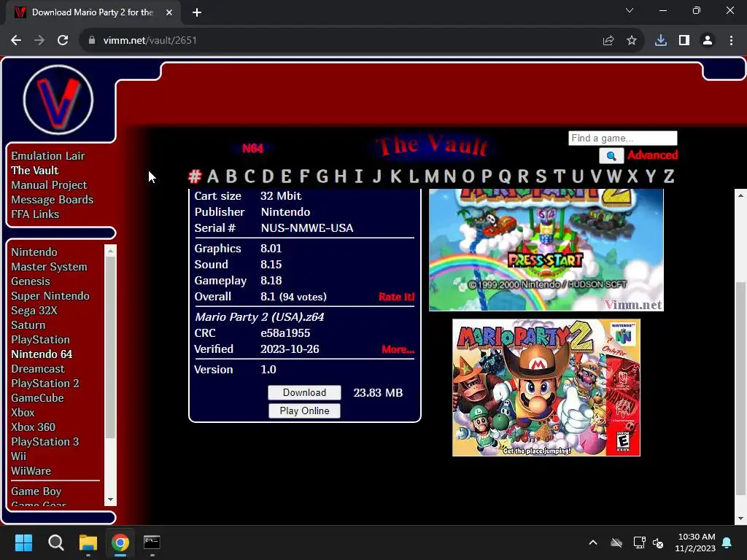Click the network display tray icon
This screenshot has width=747, height=560.
[x=639, y=542]
